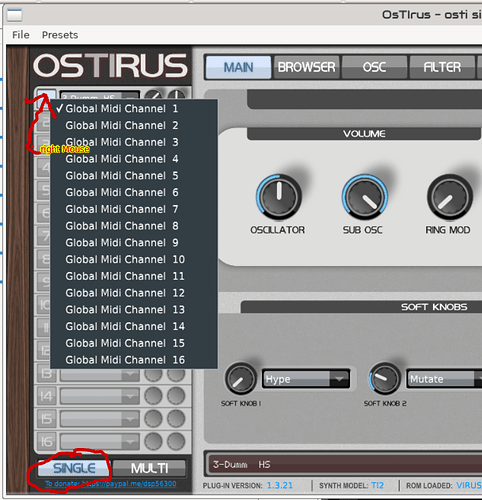Adjust the Sub Osc volume knob
This screenshot has height=500, width=482.
(365, 197)
